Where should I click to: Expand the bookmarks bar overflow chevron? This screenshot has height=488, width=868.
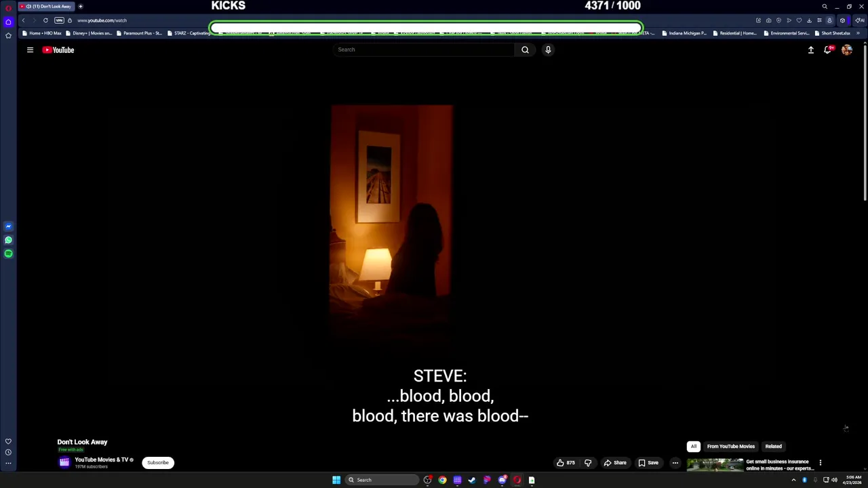[858, 33]
